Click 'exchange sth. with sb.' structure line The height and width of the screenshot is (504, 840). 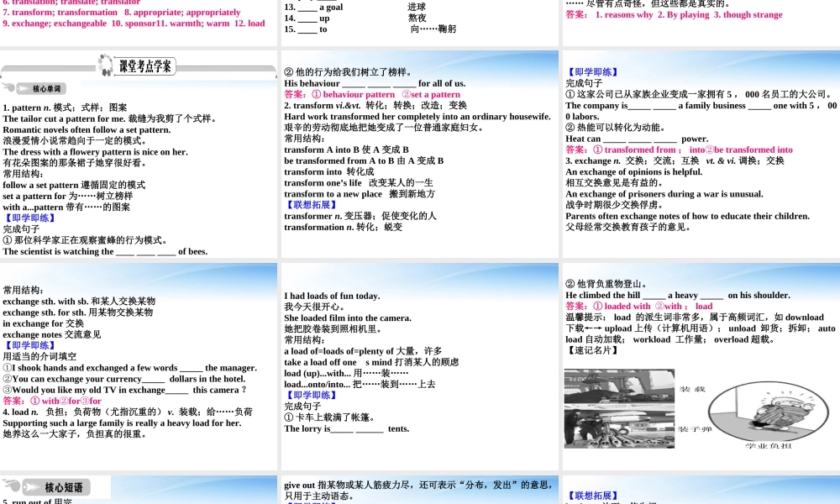click(x=79, y=301)
